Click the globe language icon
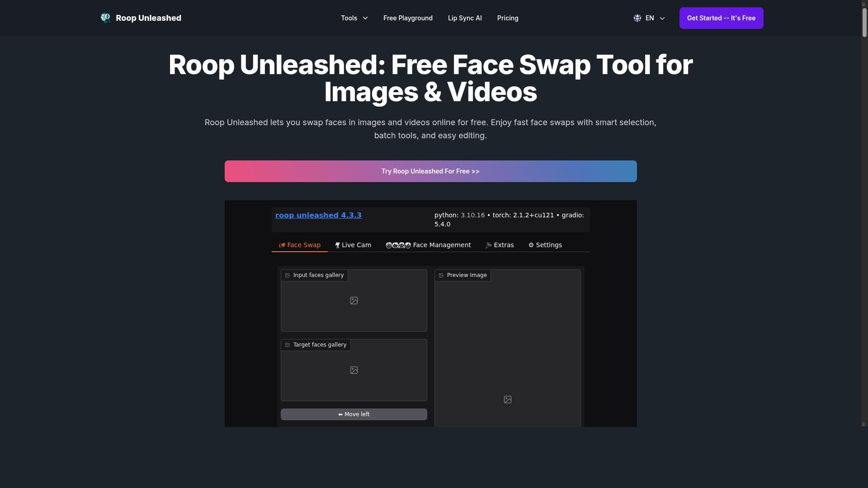Viewport: 868px width, 488px height. [x=637, y=18]
